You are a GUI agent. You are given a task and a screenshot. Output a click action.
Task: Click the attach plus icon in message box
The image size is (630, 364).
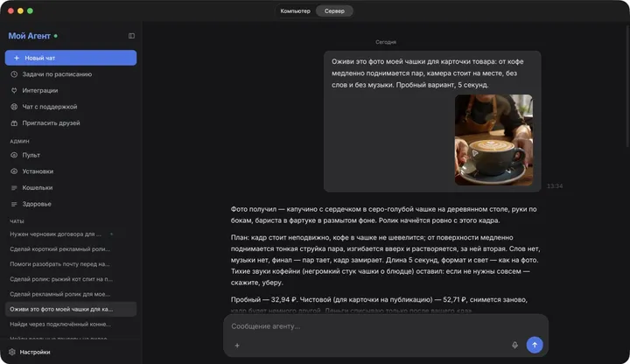(x=237, y=345)
